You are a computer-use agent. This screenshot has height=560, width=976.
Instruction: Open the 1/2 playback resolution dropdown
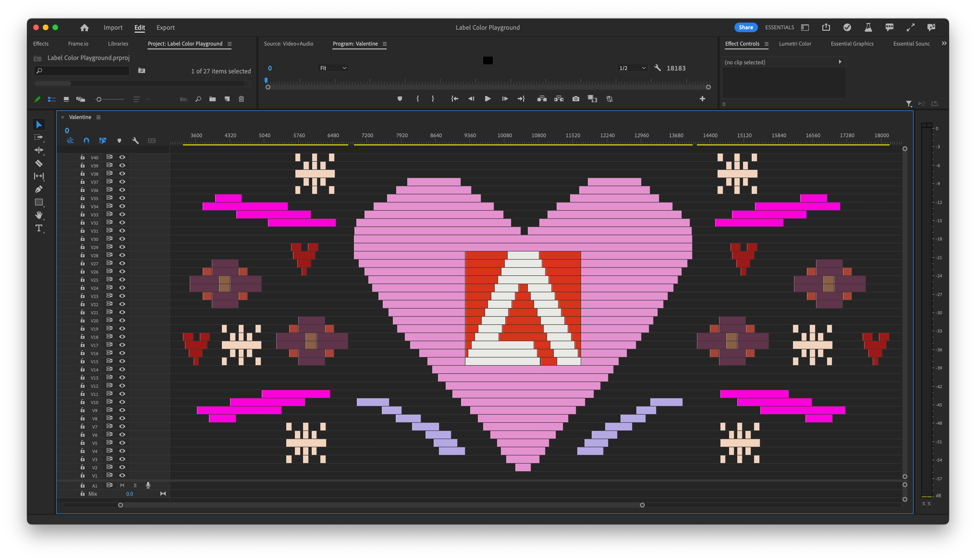click(632, 68)
